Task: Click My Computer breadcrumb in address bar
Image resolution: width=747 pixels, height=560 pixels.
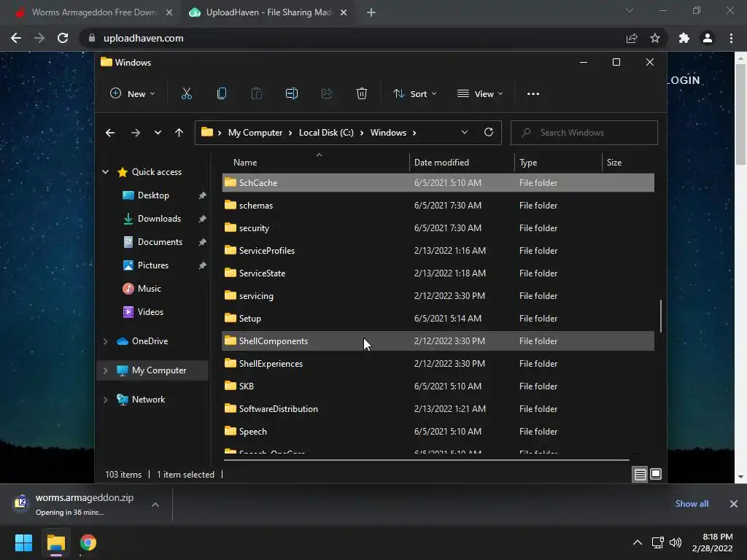Action: tap(255, 133)
